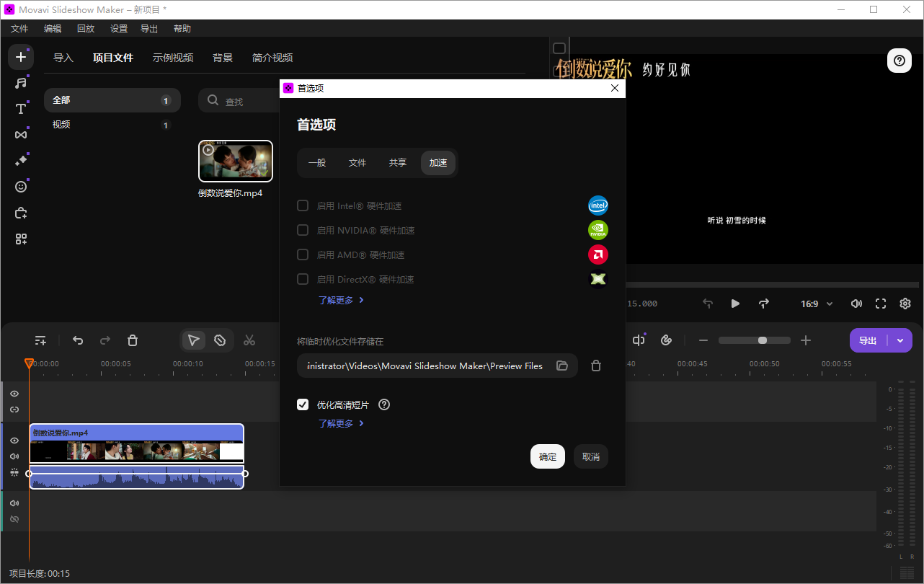Screen dimensions: 924x584
Task: Toggle 启用 Intel 硬件加速 checkbox
Action: point(303,205)
